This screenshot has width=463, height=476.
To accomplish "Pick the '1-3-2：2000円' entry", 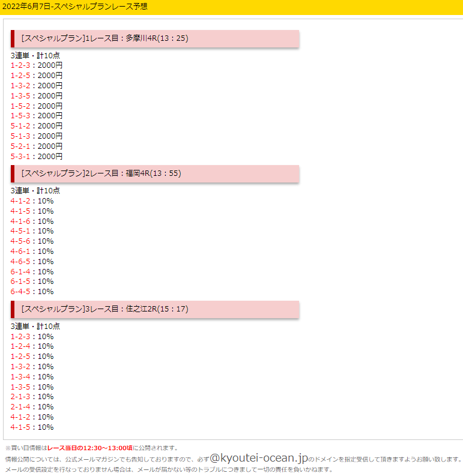I will (x=37, y=86).
